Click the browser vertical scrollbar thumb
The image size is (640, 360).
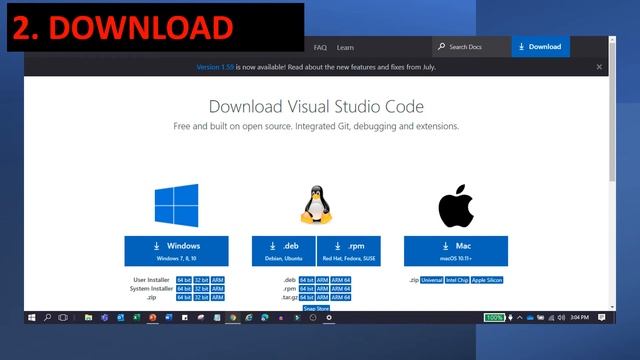pyautogui.click(x=612, y=111)
